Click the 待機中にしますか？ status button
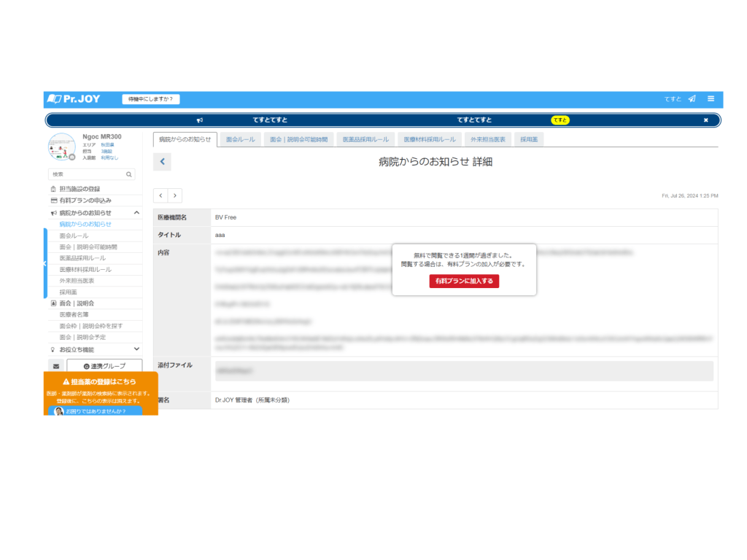Screen dimensions: 747x560 point(151,99)
